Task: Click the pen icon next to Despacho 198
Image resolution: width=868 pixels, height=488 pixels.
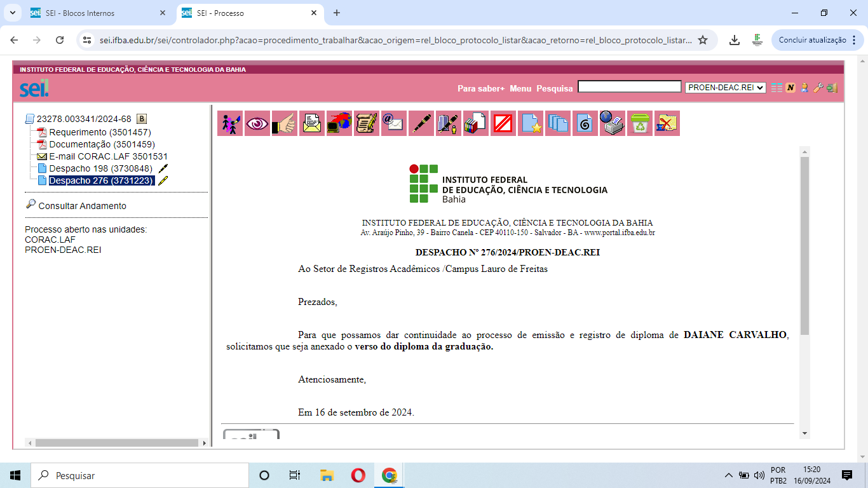Action: coord(163,168)
